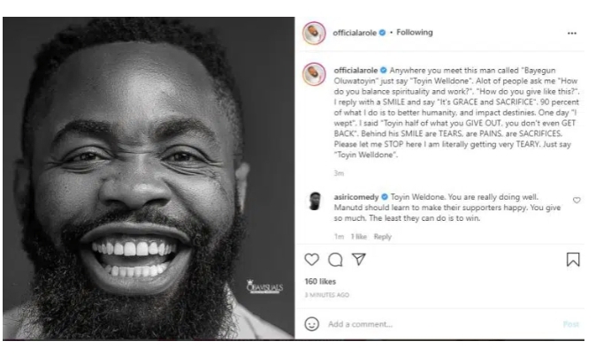The height and width of the screenshot is (364, 611).
Task: Reply to asiricomedy's comment
Action: click(382, 237)
